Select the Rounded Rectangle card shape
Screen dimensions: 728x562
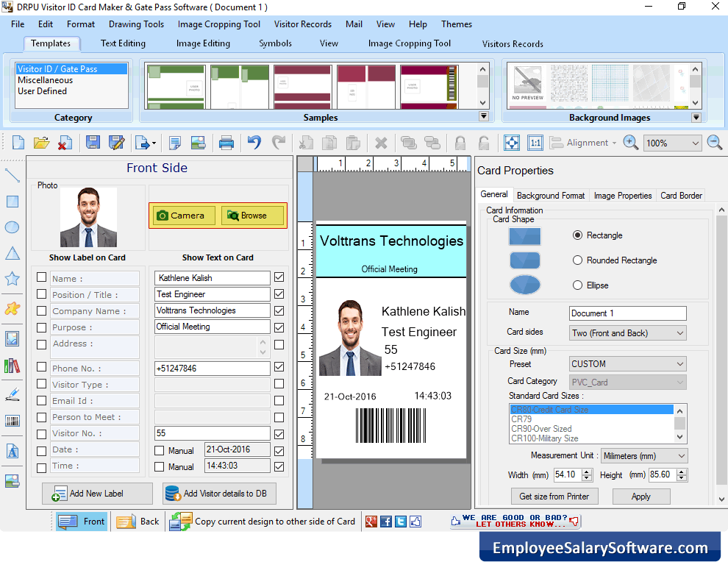578,260
